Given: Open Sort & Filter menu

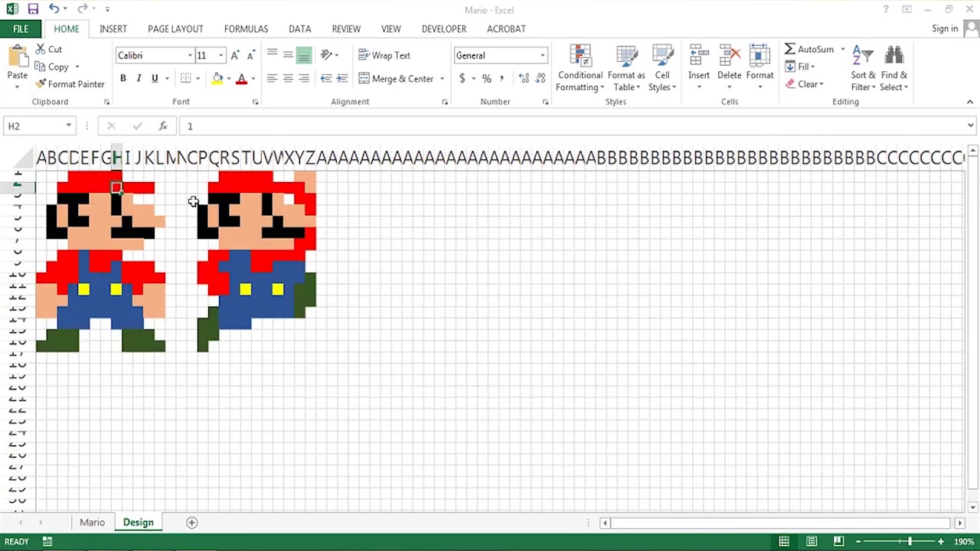Looking at the screenshot, I should (x=863, y=68).
